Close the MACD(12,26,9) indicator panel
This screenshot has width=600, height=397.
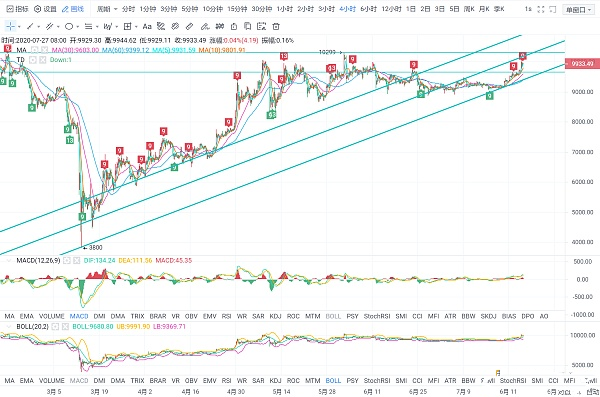point(77,261)
